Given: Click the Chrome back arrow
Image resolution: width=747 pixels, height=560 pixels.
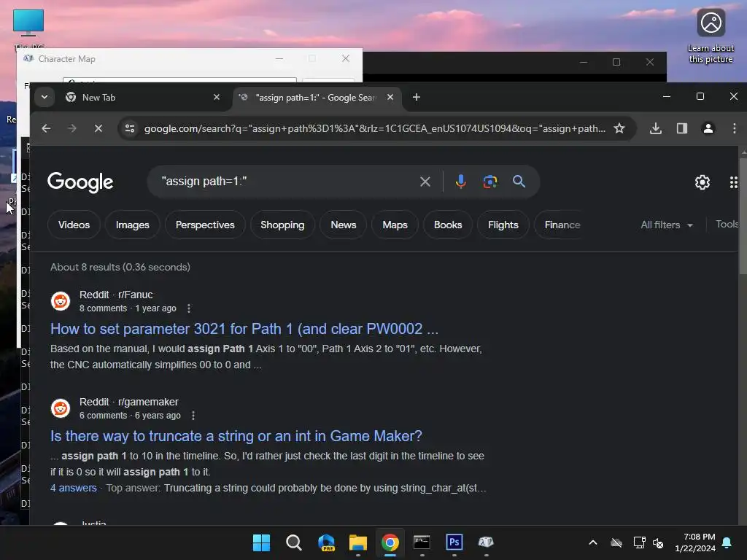Looking at the screenshot, I should coord(46,128).
